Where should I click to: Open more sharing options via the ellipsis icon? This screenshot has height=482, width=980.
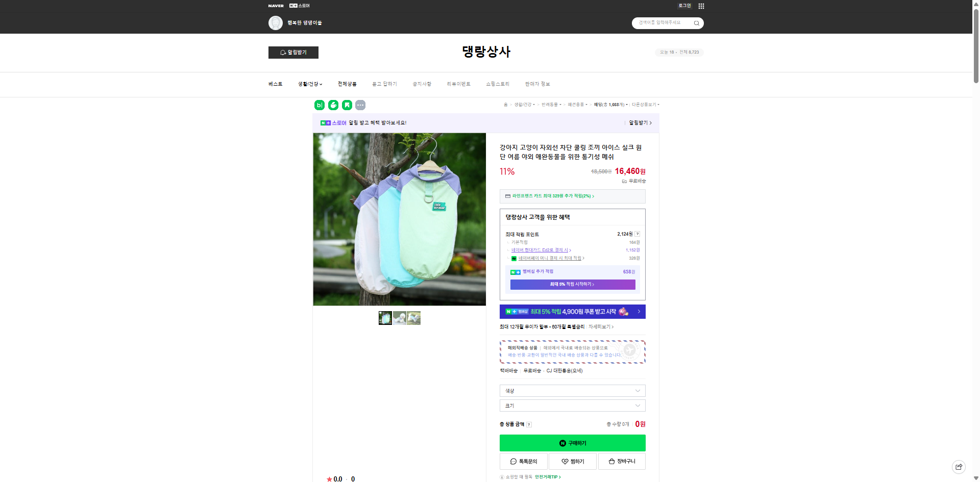(360, 105)
